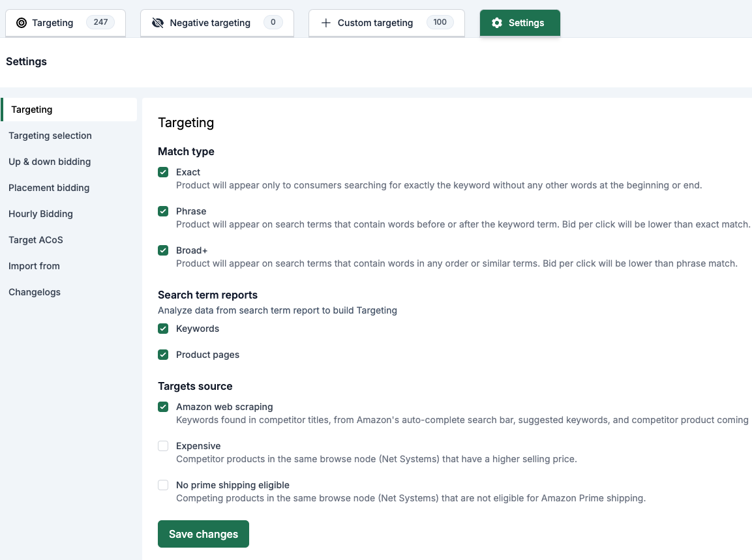This screenshot has height=560, width=752.
Task: Open Placement bidding in sidebar
Action: (x=49, y=188)
